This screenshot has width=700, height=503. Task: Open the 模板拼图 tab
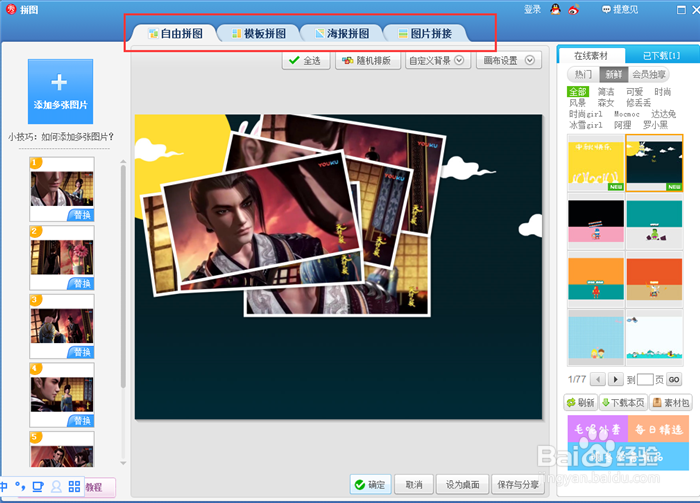pyautogui.click(x=259, y=33)
